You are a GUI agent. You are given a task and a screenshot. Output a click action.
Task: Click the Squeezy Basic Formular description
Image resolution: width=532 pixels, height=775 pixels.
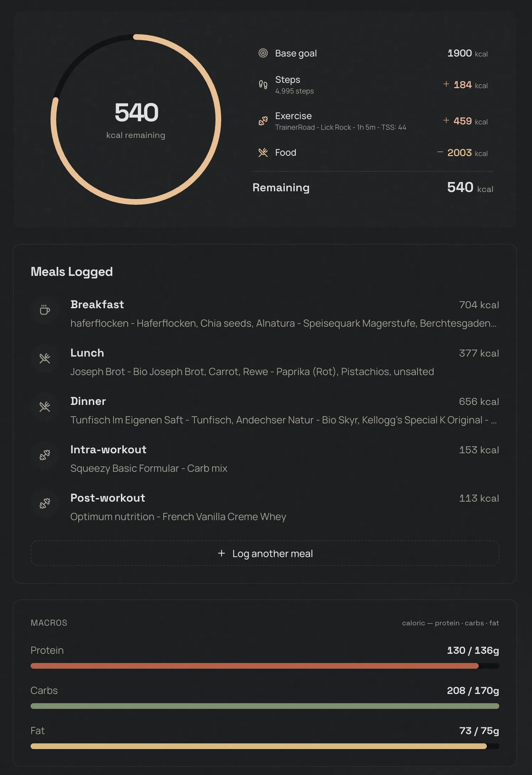click(149, 469)
